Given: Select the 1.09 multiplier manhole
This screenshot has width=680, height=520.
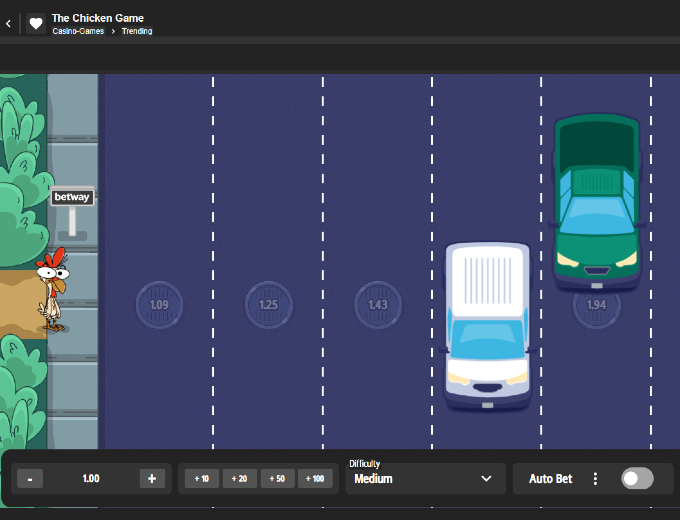Looking at the screenshot, I should tap(159, 305).
